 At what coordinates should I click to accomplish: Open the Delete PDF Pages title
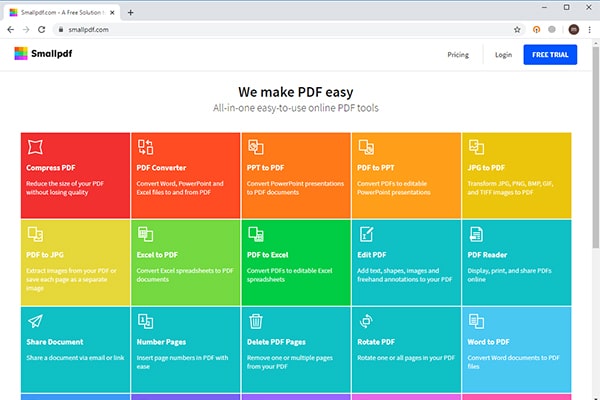tap(276, 342)
